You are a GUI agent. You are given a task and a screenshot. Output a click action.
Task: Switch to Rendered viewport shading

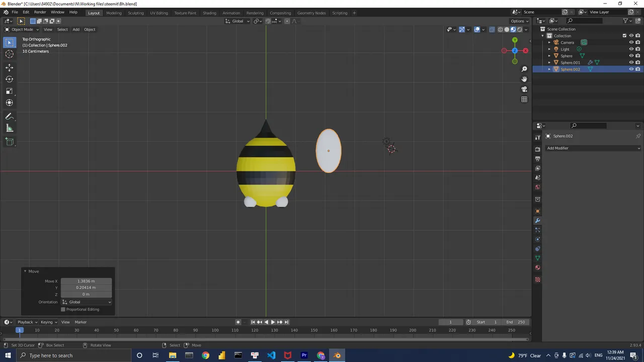pyautogui.click(x=520, y=29)
